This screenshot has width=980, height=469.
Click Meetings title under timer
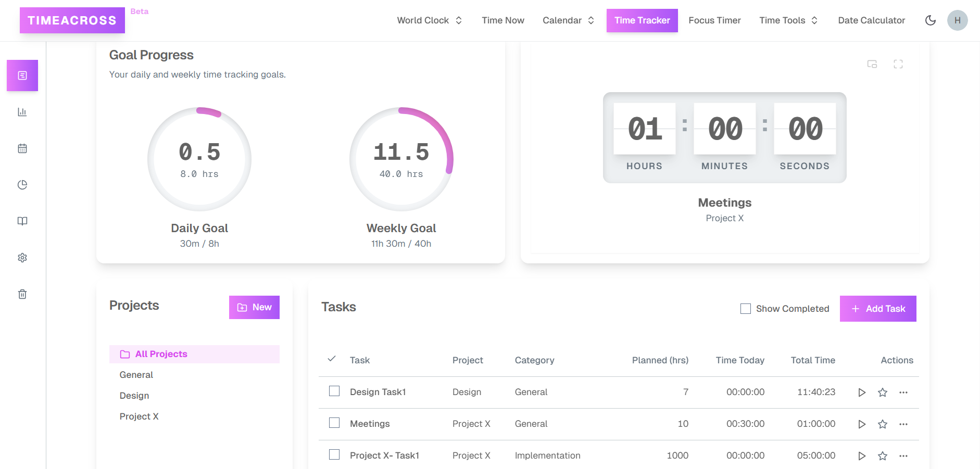[x=725, y=202]
